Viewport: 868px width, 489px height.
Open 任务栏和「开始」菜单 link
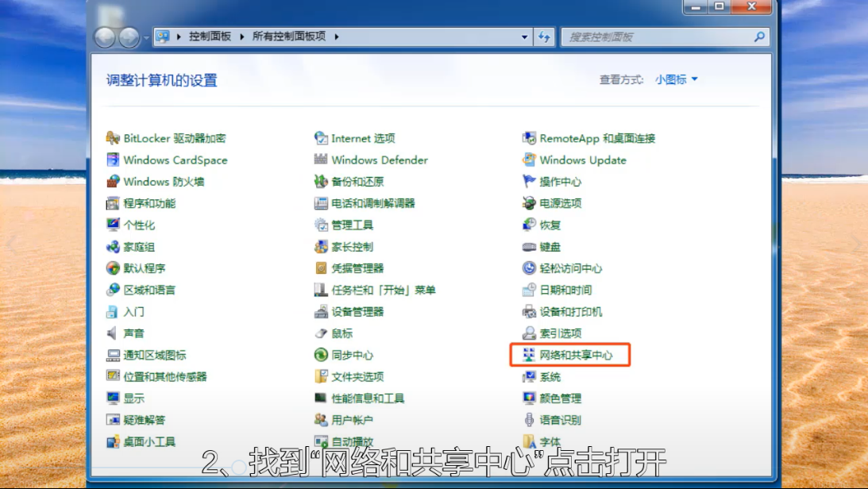click(x=383, y=290)
